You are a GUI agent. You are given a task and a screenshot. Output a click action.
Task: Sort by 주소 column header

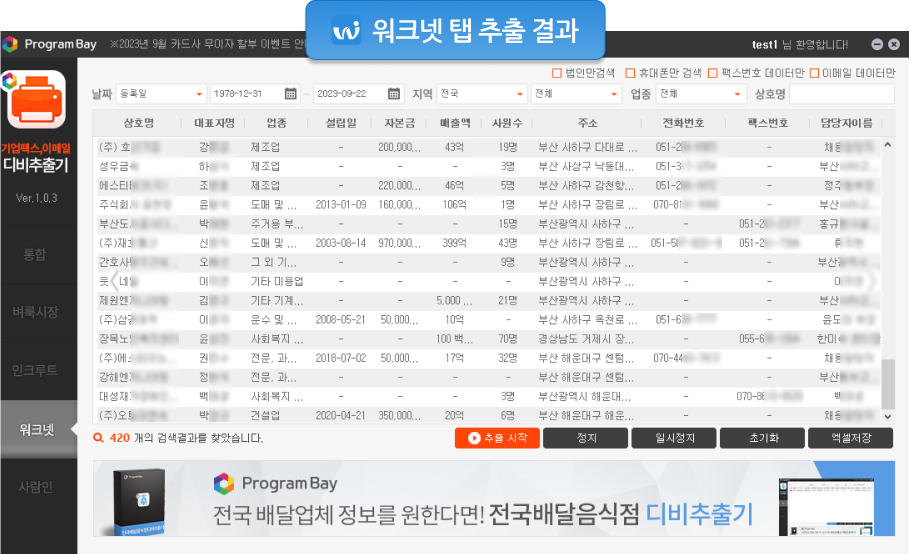point(587,123)
